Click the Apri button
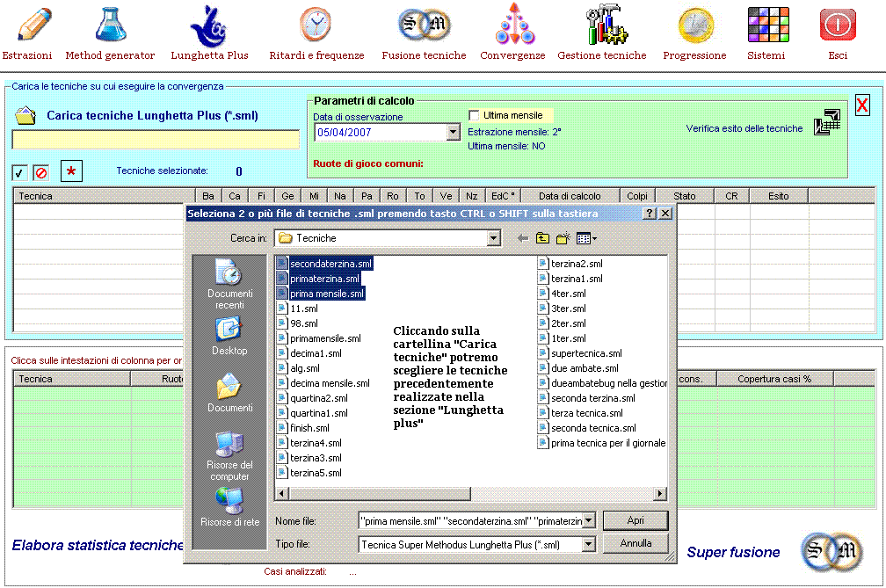This screenshot has width=886, height=588. tap(635, 520)
